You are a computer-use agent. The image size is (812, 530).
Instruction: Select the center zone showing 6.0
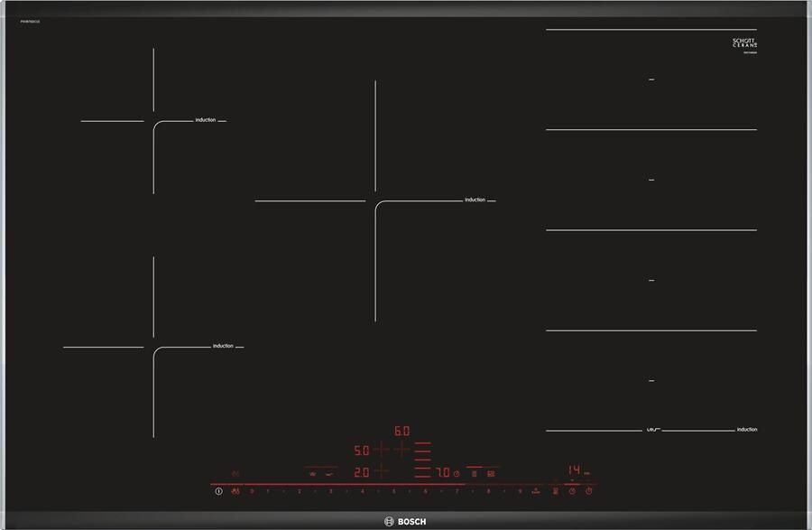coord(401,432)
